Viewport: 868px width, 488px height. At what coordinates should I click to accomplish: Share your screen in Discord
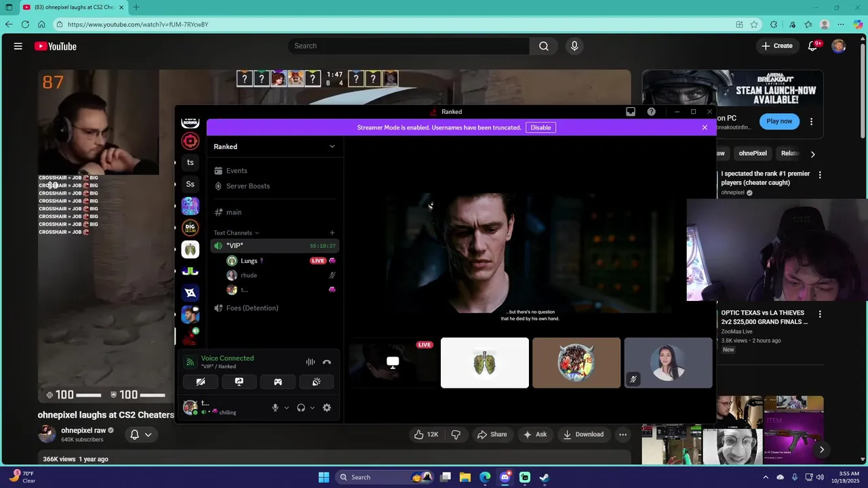pyautogui.click(x=239, y=382)
